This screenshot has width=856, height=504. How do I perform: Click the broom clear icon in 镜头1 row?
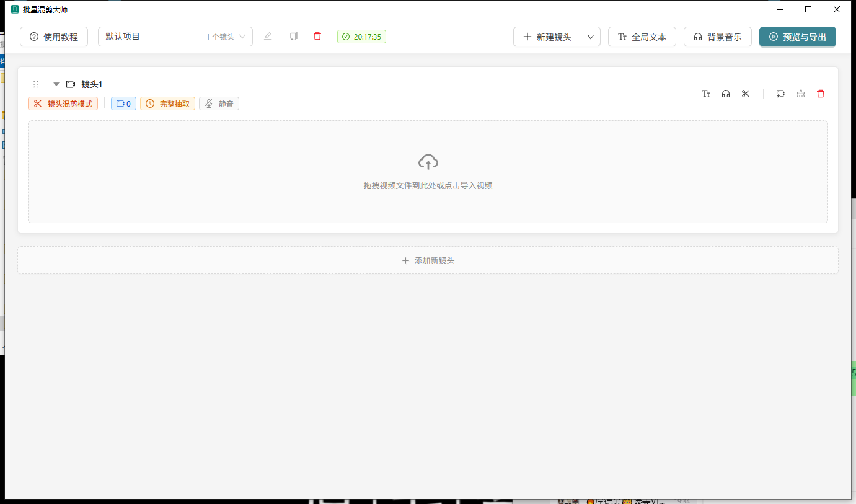pos(801,94)
